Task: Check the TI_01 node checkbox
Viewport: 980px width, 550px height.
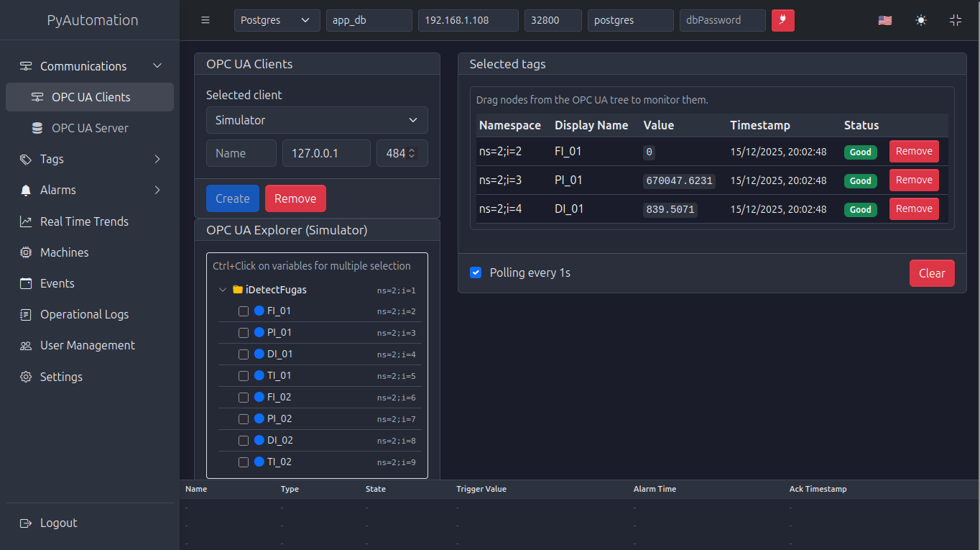Action: point(244,376)
